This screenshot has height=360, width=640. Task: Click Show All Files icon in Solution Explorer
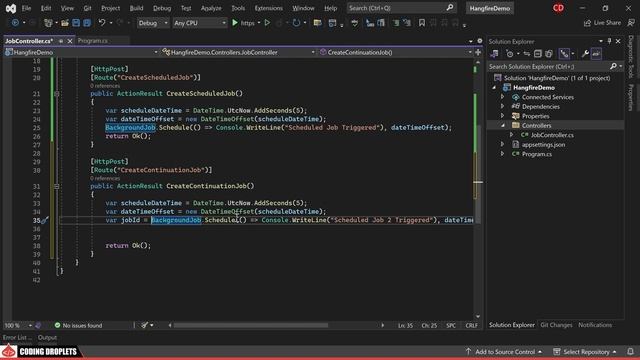(549, 54)
